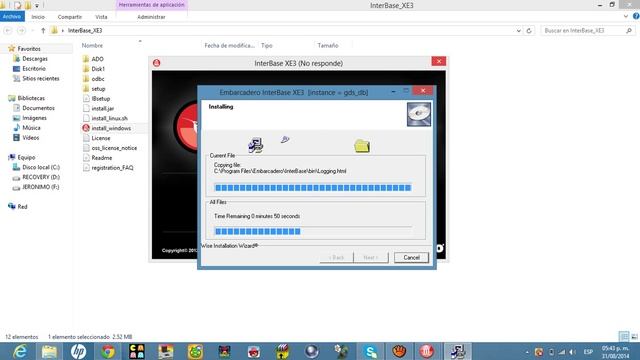
Task: Click the back arrow in Explorer
Action: coord(8,31)
